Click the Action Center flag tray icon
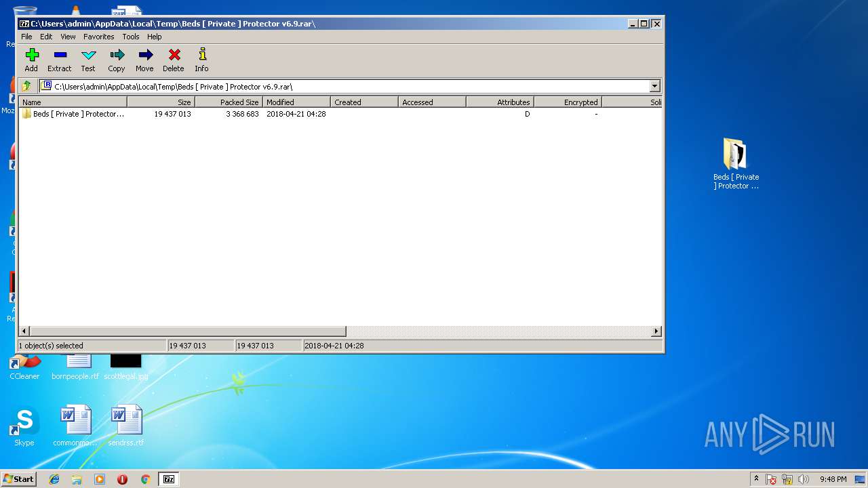 coord(771,479)
